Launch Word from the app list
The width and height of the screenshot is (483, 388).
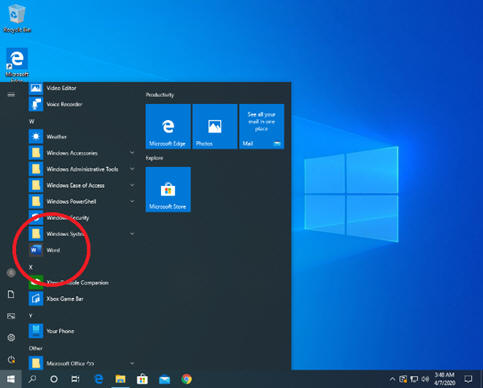pos(82,250)
